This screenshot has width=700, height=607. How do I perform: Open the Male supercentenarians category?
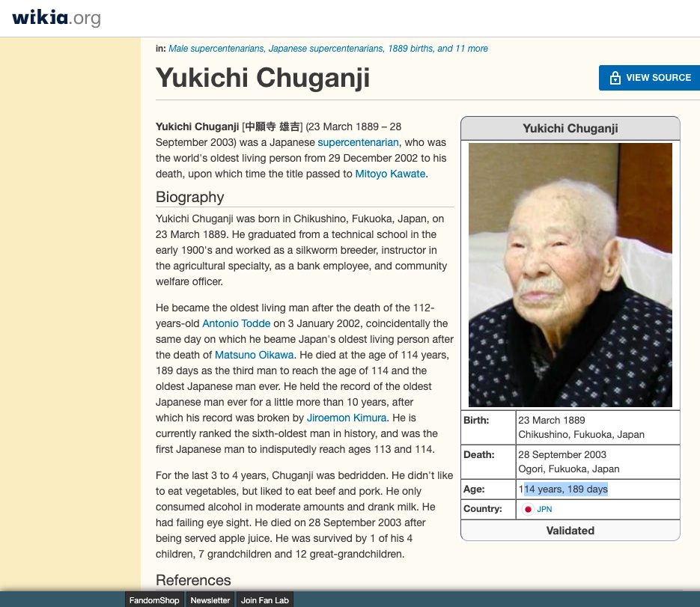(216, 49)
